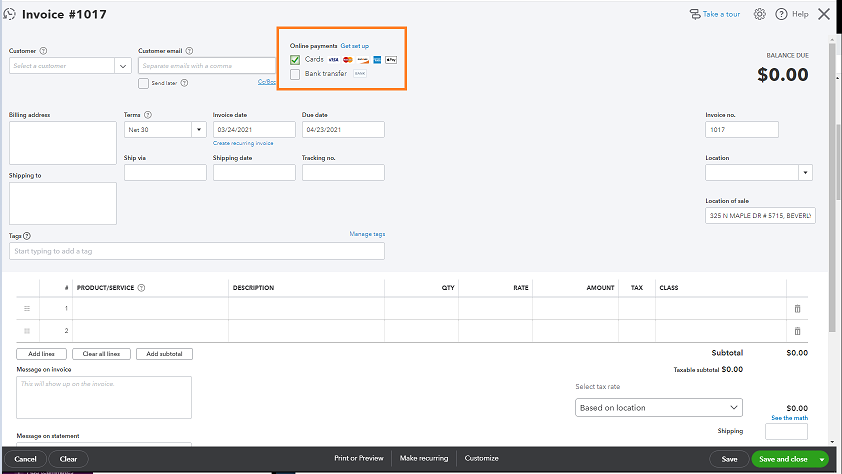Click the Bank transfer badge icon

click(x=360, y=74)
